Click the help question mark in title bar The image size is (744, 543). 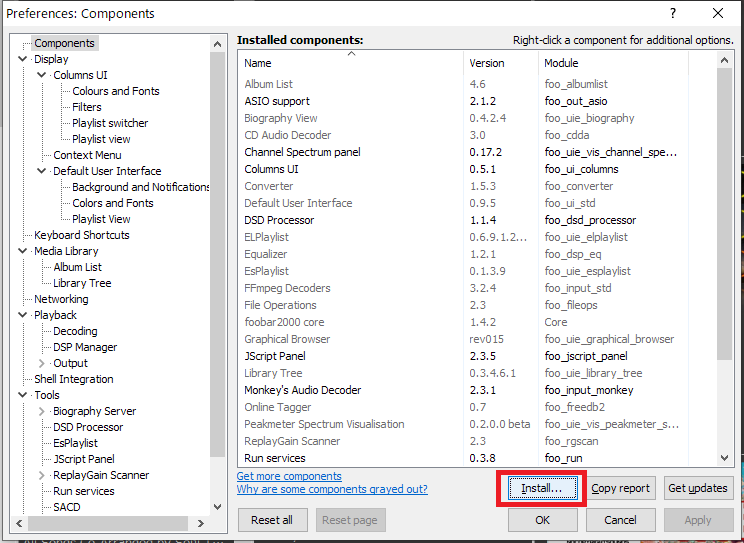point(673,13)
